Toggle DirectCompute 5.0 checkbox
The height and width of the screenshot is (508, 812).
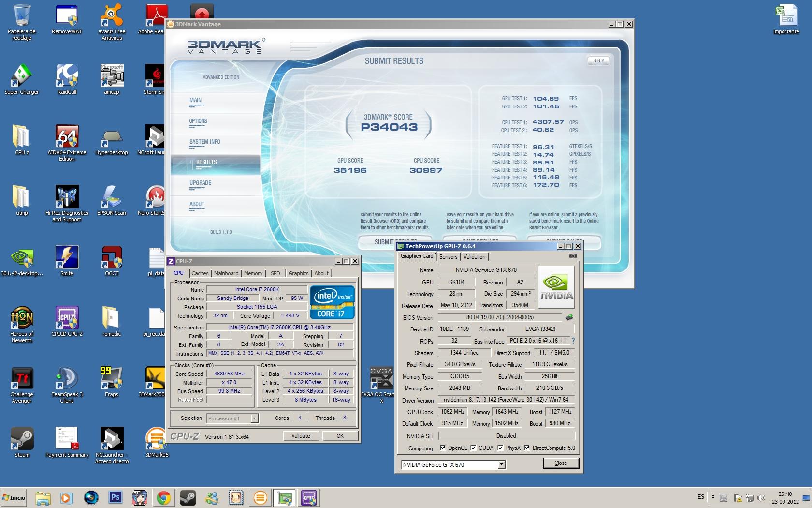[526, 448]
